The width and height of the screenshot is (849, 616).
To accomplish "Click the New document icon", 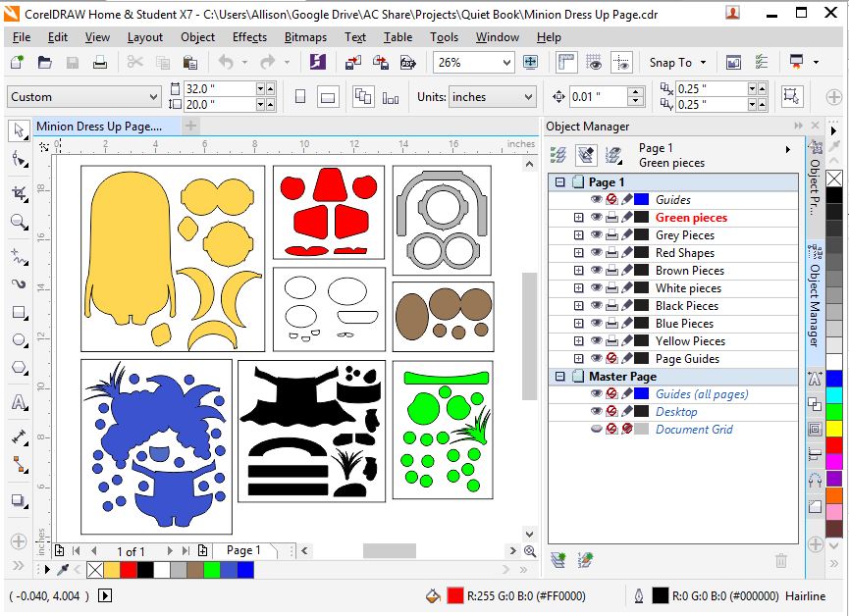I will 18,62.
